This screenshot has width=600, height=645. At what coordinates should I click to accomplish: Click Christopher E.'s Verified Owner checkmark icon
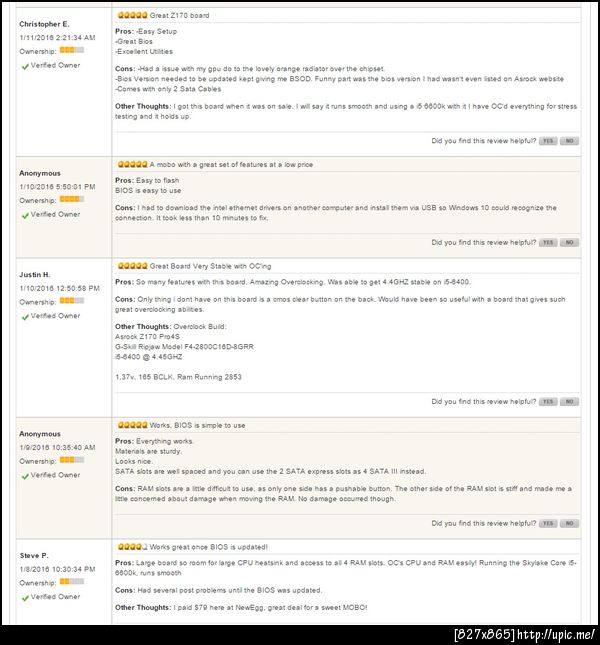[x=25, y=66]
